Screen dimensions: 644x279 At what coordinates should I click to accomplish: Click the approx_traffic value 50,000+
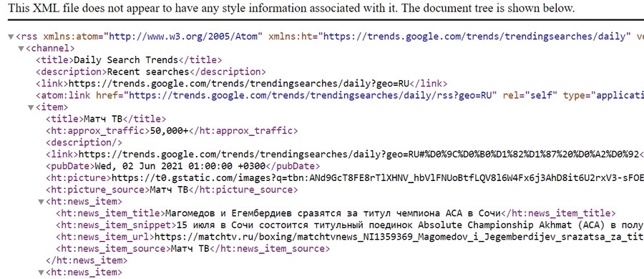point(169,131)
